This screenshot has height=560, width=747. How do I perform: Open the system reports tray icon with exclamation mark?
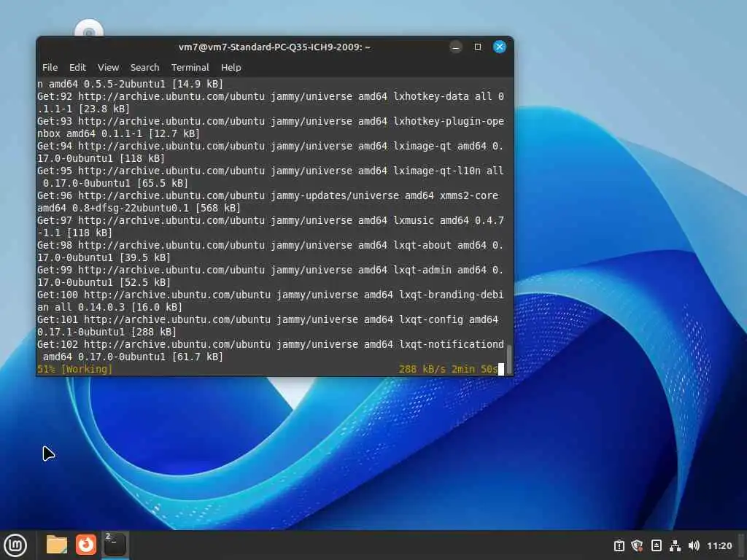point(619,545)
